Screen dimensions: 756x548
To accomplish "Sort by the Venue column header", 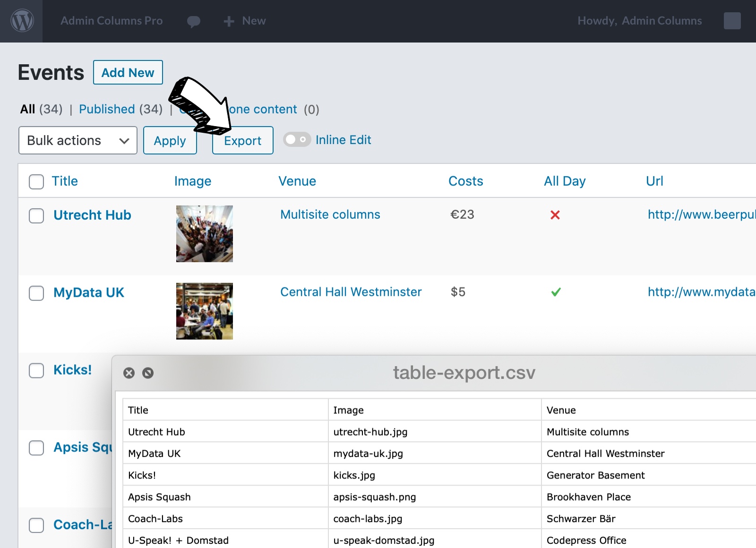I will click(x=297, y=181).
